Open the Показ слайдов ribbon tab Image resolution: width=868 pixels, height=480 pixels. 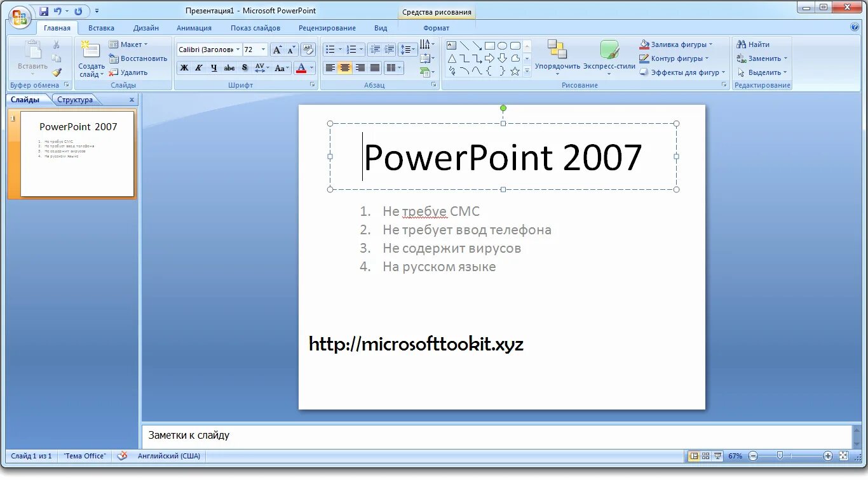(255, 28)
